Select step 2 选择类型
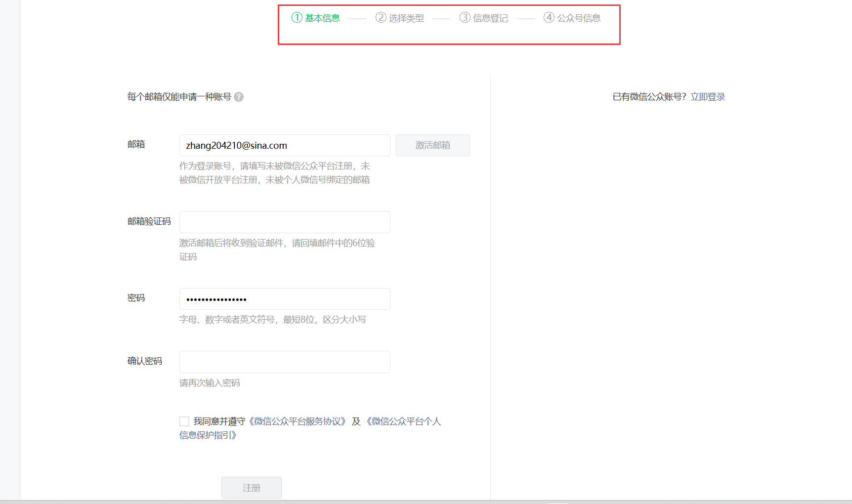 pyautogui.click(x=400, y=18)
